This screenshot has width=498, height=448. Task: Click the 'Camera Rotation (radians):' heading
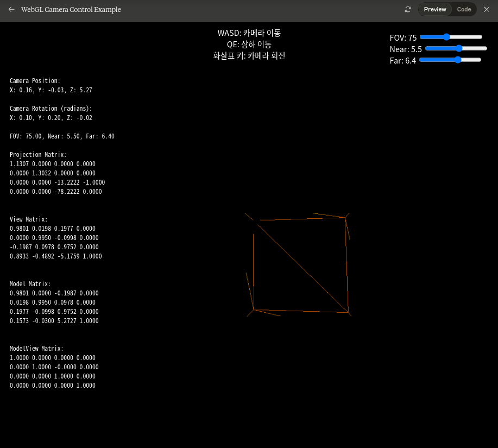tap(51, 108)
